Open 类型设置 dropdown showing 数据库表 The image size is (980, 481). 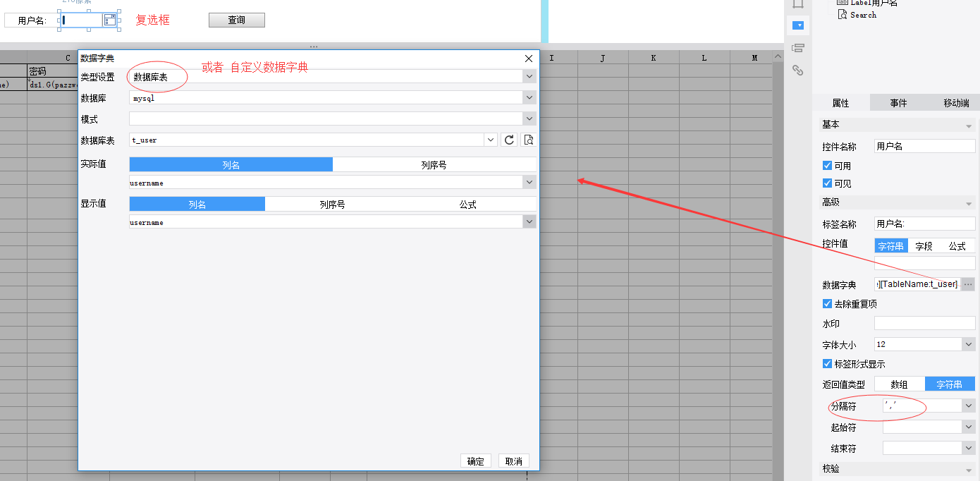[x=529, y=76]
